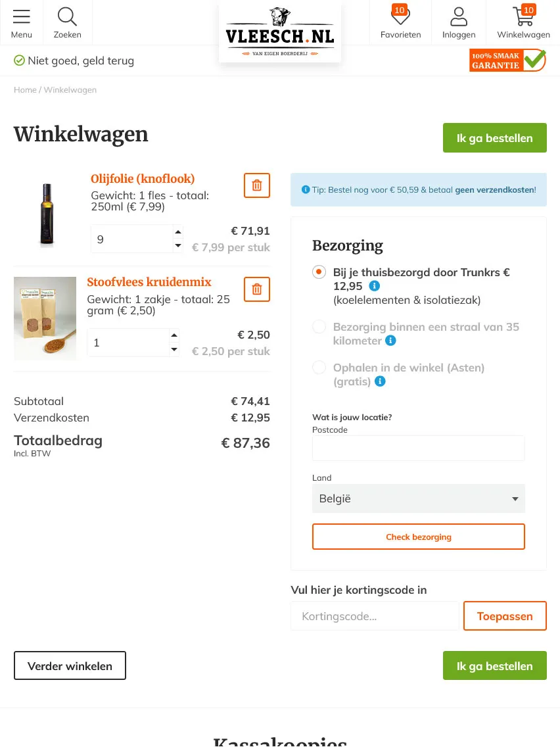Delete Olijfolie via trash icon

256,185
